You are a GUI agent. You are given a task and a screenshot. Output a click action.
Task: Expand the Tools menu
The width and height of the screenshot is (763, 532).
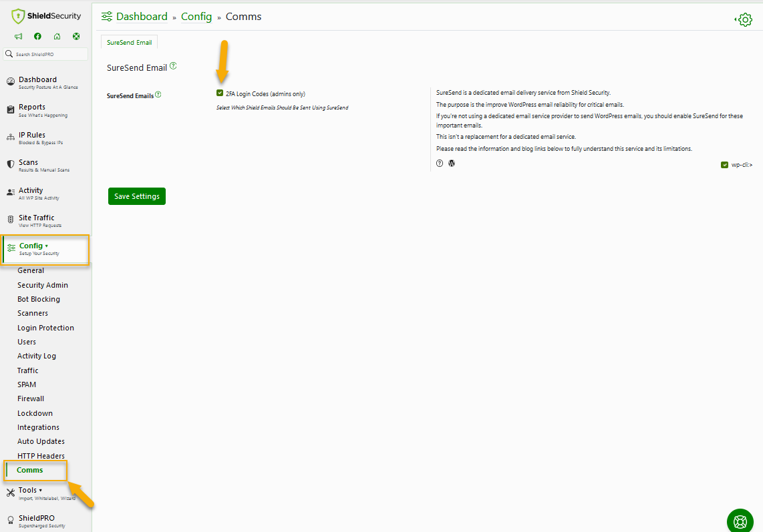coord(45,493)
